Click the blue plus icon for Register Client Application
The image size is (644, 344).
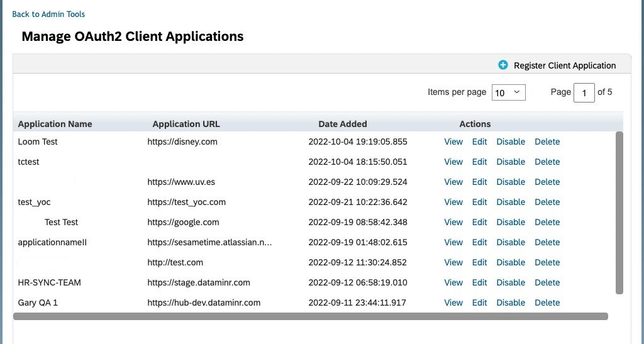click(x=502, y=65)
